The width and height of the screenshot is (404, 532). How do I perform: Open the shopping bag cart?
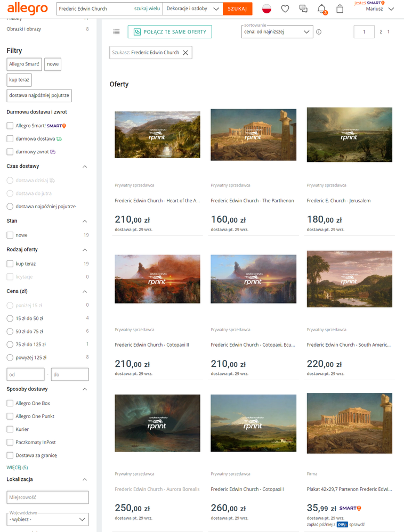[x=340, y=9]
